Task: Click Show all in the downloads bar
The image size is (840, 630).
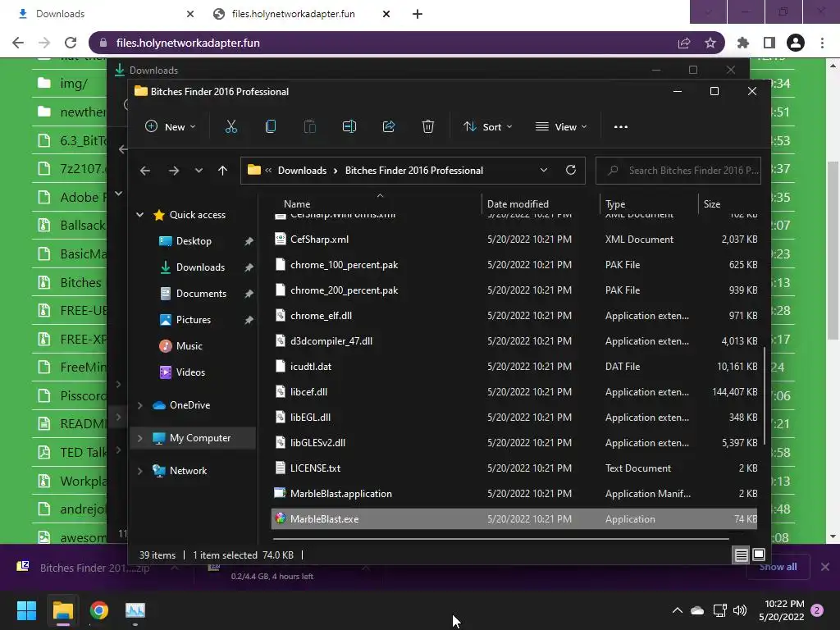Action: [x=778, y=568]
